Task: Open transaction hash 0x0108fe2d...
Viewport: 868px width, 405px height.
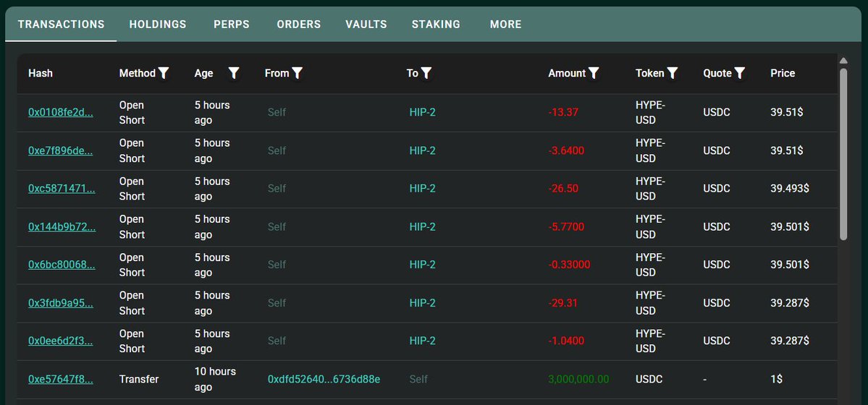Action: (61, 112)
